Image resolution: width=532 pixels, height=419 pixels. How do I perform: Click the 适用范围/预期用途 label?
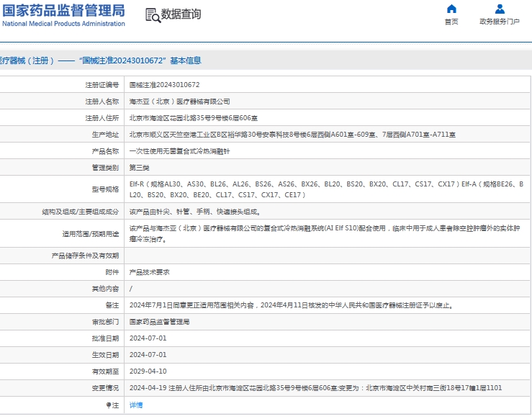pos(91,234)
